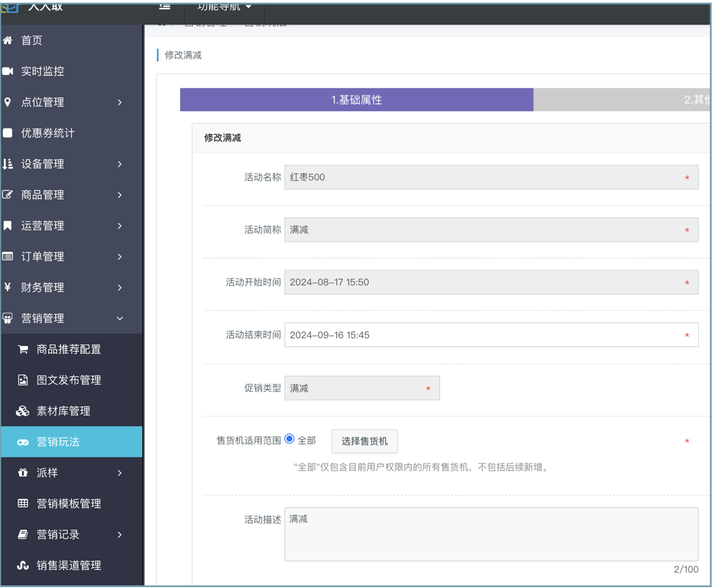715x588 pixels.
Task: Go to 实时监控 in sidebar
Action: 71,71
